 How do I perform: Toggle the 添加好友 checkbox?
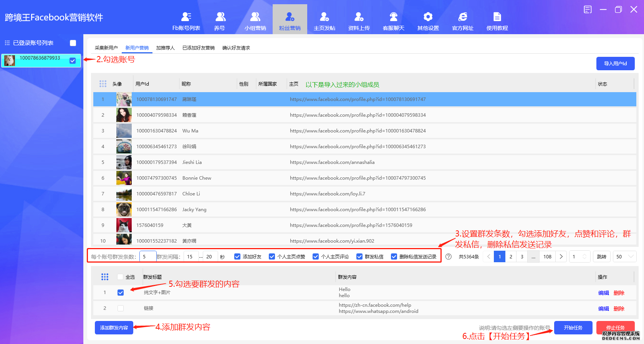pyautogui.click(x=237, y=256)
